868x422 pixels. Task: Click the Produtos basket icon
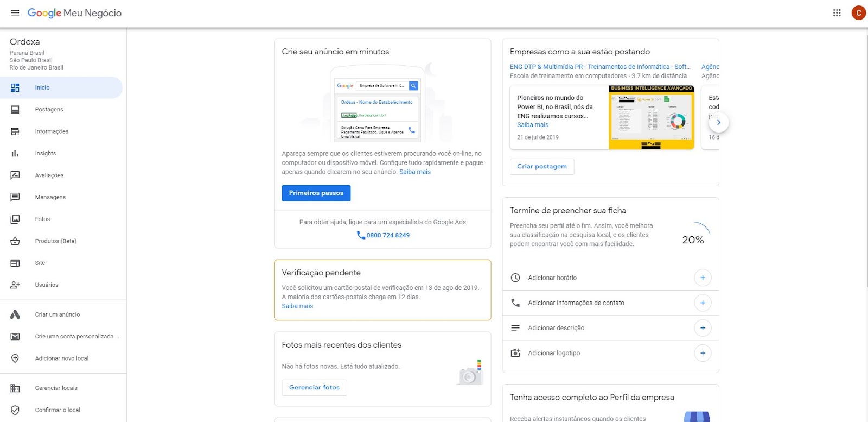[15, 241]
